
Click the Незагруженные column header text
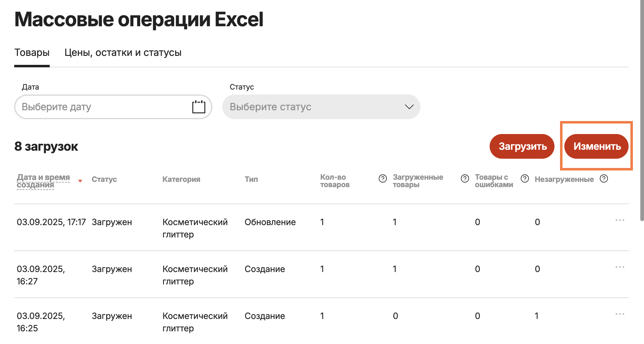(564, 179)
